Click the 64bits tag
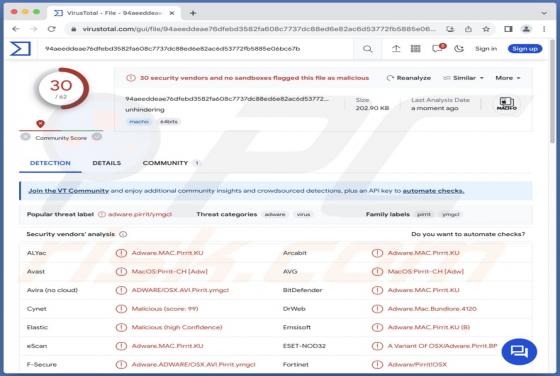Viewport: 560px width, 376px height. (x=169, y=122)
